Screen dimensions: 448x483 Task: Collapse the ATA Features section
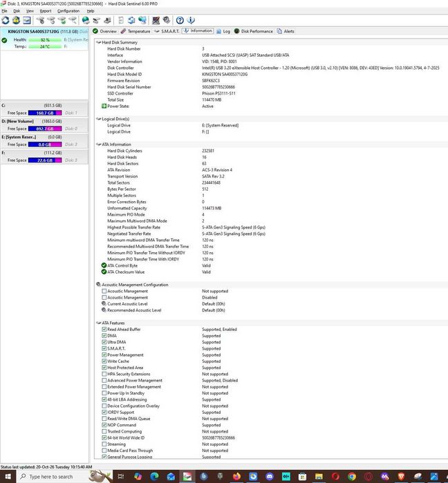pos(99,323)
